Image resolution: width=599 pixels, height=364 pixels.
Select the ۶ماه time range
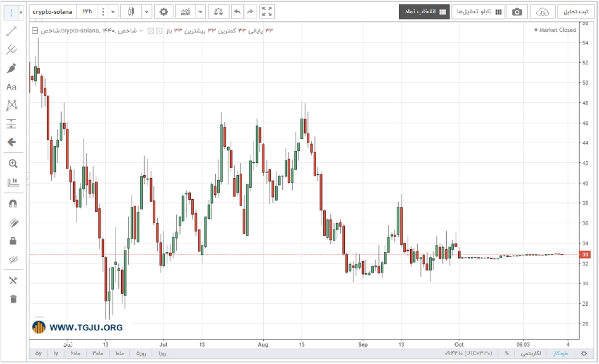[75, 353]
